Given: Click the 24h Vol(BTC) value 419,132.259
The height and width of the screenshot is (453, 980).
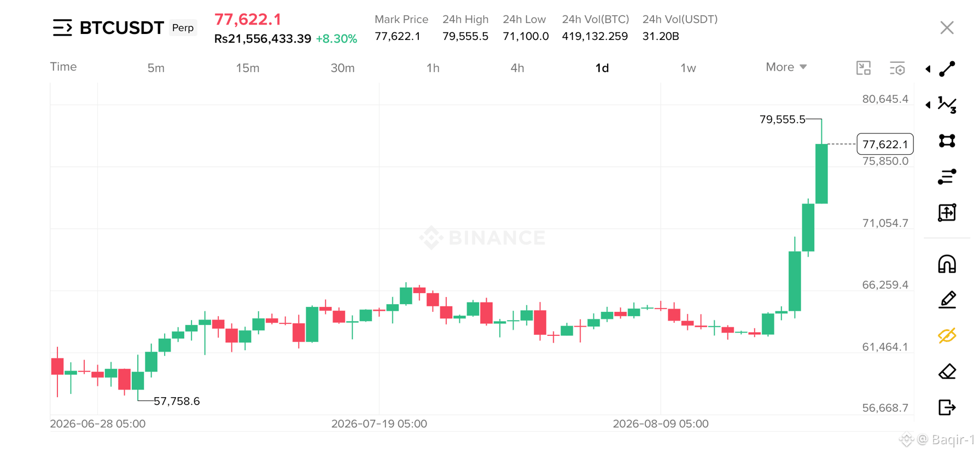Looking at the screenshot, I should coord(595,36).
